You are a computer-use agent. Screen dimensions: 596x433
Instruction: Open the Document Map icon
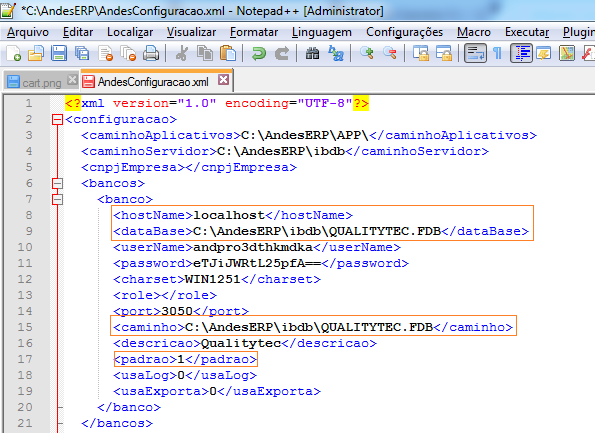tap(567, 53)
